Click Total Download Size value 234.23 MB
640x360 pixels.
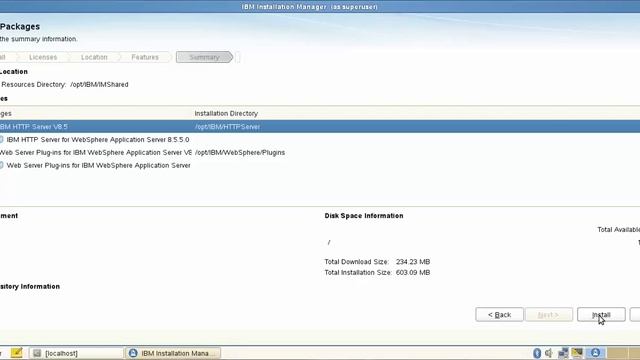[x=413, y=262]
